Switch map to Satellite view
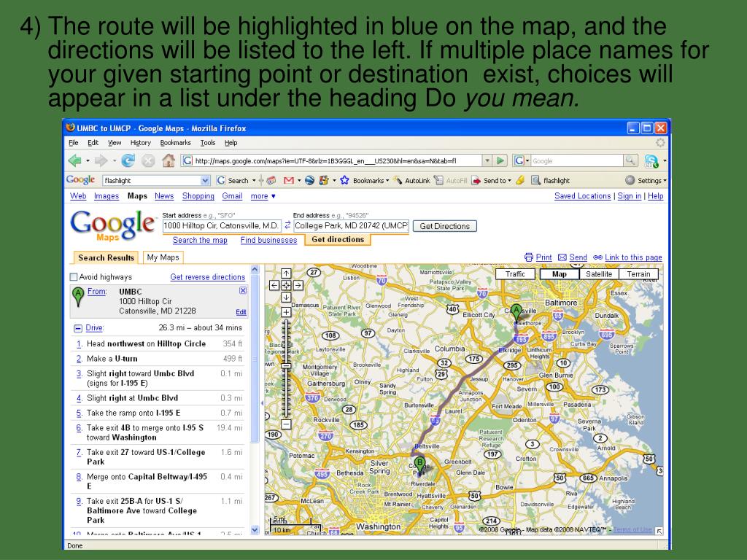The image size is (747, 560). click(x=599, y=274)
